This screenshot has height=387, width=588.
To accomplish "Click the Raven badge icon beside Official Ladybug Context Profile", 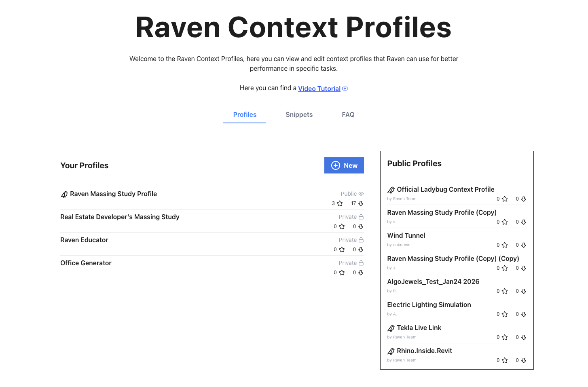I will pyautogui.click(x=391, y=189).
